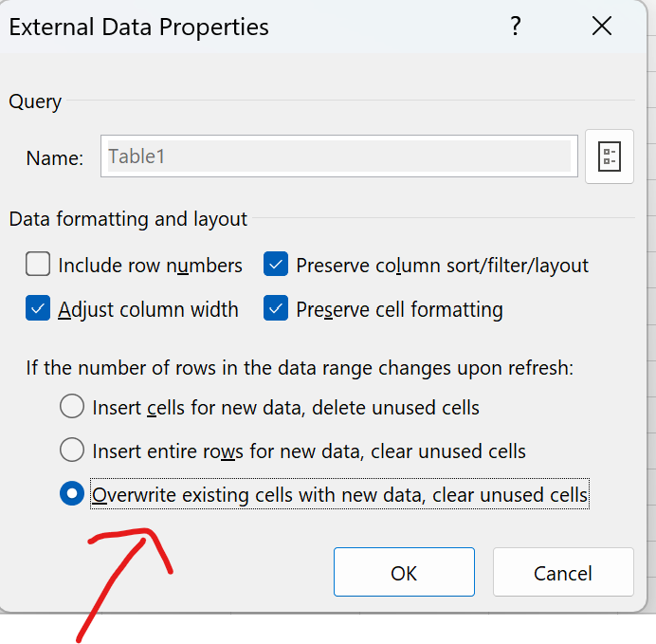Uncheck Preserve column sort/filter/layout
Viewport: 656px width, 644px height.
[277, 265]
